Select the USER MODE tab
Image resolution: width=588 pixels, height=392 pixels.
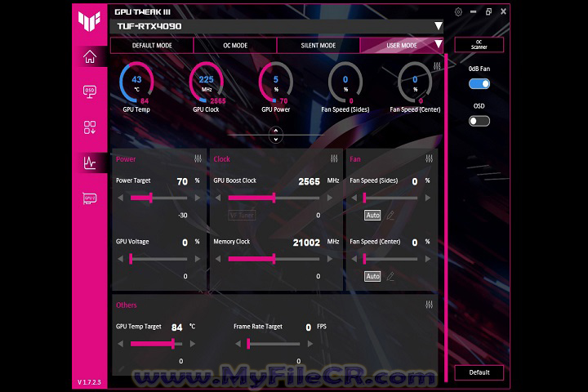(x=402, y=46)
